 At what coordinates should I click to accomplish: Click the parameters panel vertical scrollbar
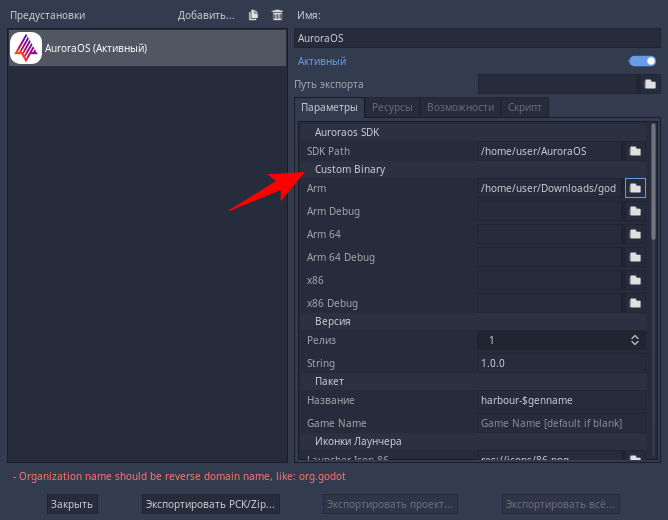click(x=654, y=182)
